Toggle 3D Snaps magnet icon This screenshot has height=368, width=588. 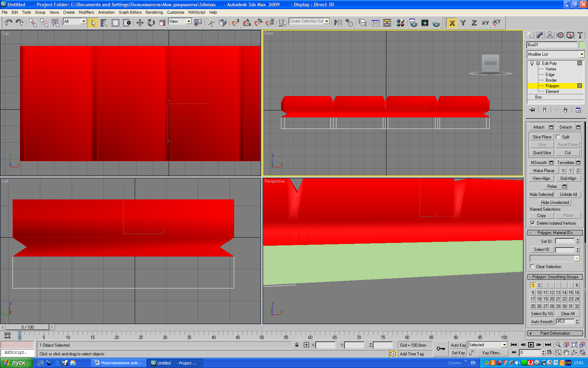pyautogui.click(x=236, y=23)
